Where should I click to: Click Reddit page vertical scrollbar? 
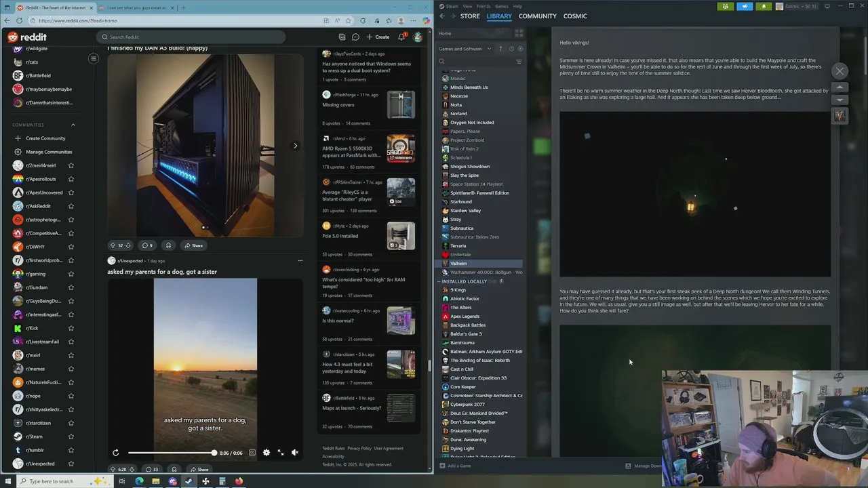pos(430,366)
